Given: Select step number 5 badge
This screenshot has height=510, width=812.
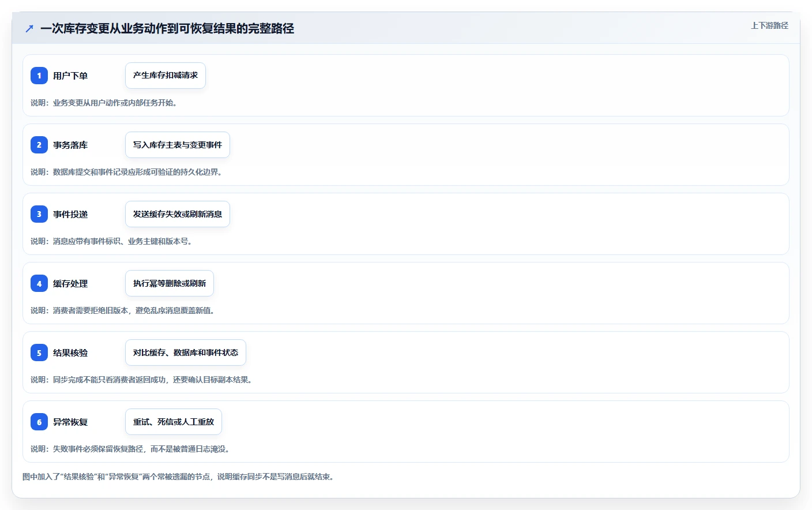Looking at the screenshot, I should 39,352.
